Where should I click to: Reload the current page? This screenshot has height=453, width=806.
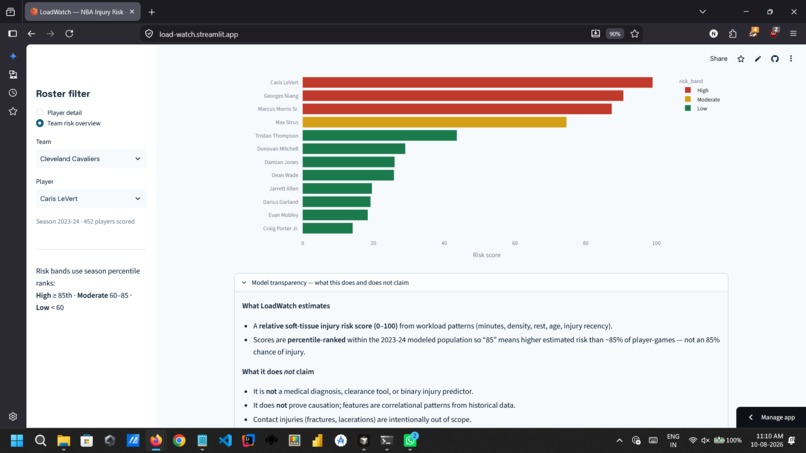(x=69, y=34)
